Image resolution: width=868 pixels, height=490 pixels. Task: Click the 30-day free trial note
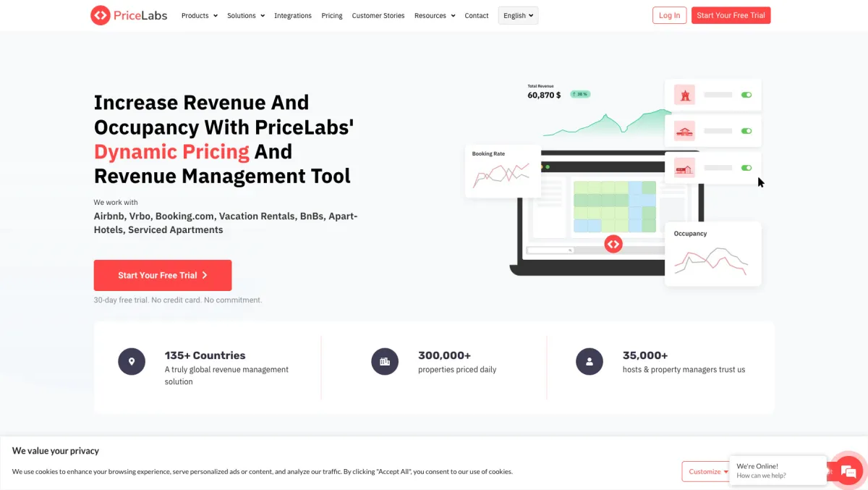[178, 300]
